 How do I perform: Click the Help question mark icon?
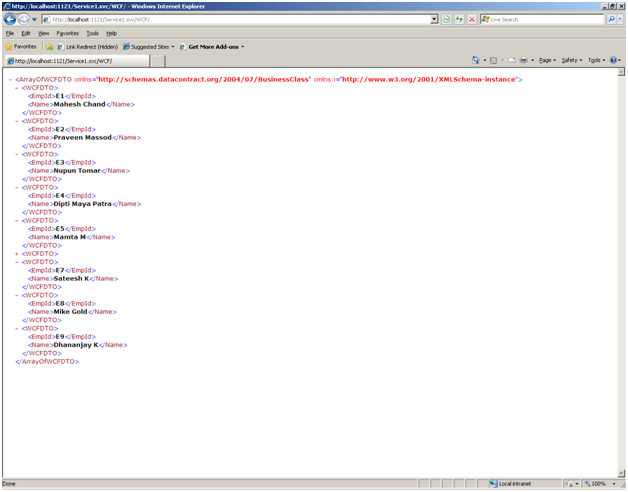pyautogui.click(x=612, y=60)
